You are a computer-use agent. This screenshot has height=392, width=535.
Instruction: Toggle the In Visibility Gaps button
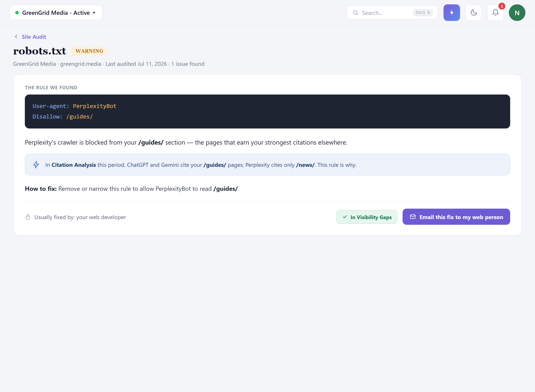tap(367, 217)
